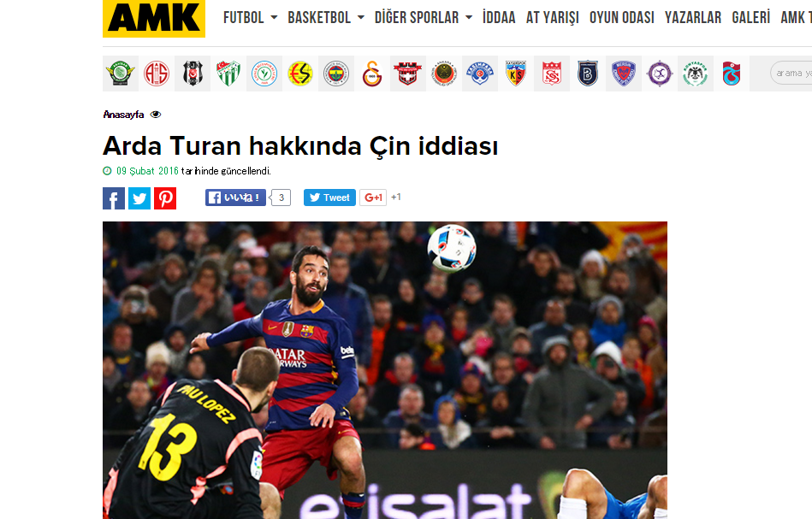Open the Beşiktaş club logo
812x519 pixels.
point(193,74)
